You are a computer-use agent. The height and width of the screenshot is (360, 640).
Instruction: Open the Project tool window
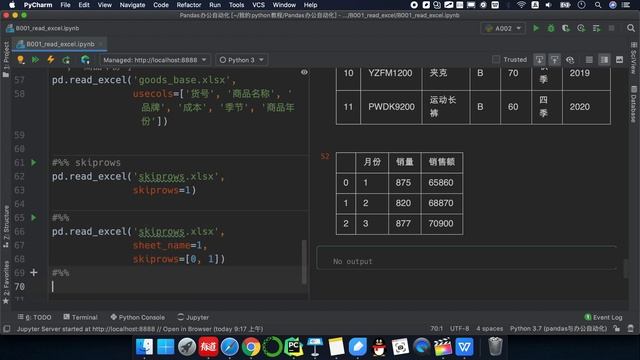coord(6,59)
